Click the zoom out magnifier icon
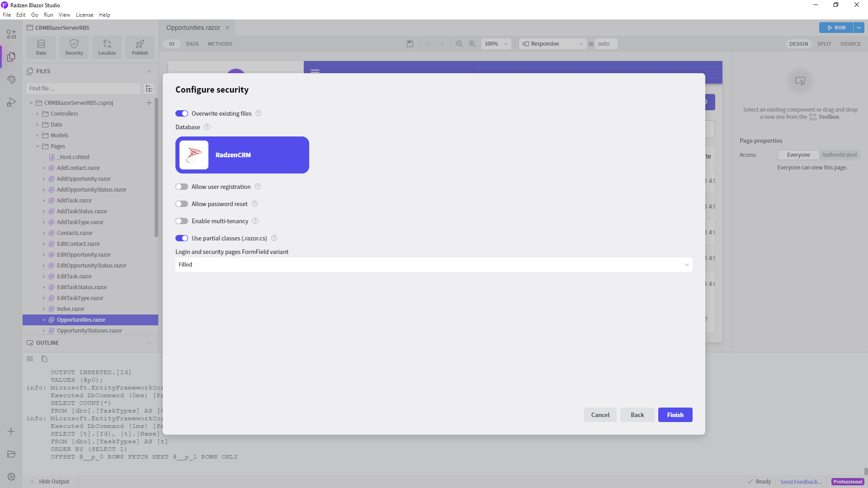 pos(459,44)
